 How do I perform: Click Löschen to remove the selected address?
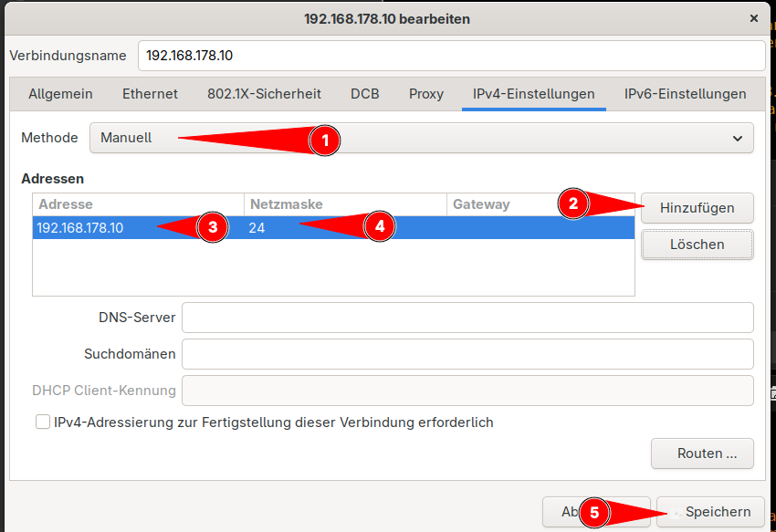[697, 245]
